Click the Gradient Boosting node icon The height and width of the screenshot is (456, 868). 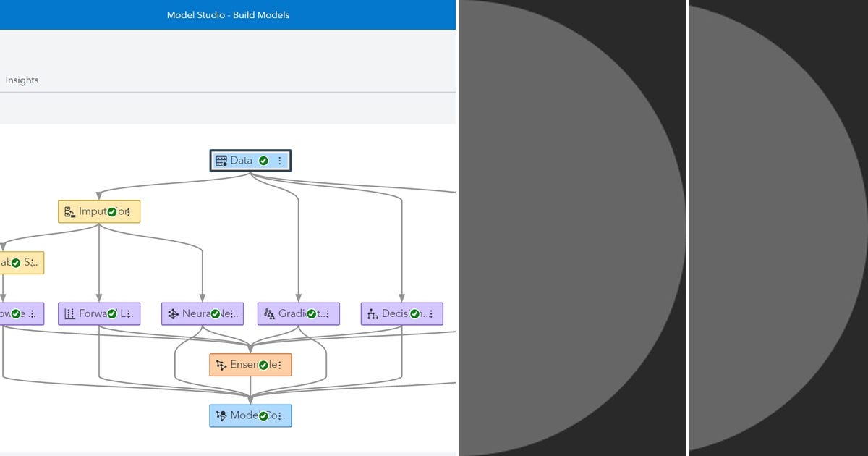click(269, 314)
